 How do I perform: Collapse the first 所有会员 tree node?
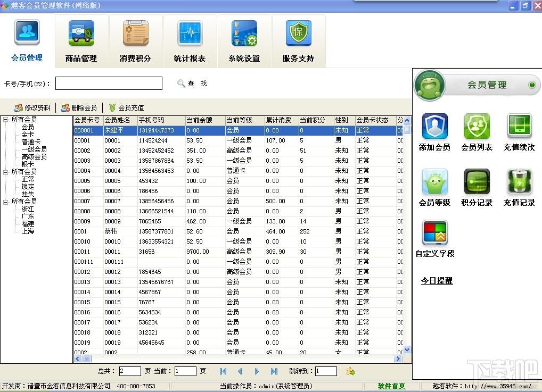point(5,120)
